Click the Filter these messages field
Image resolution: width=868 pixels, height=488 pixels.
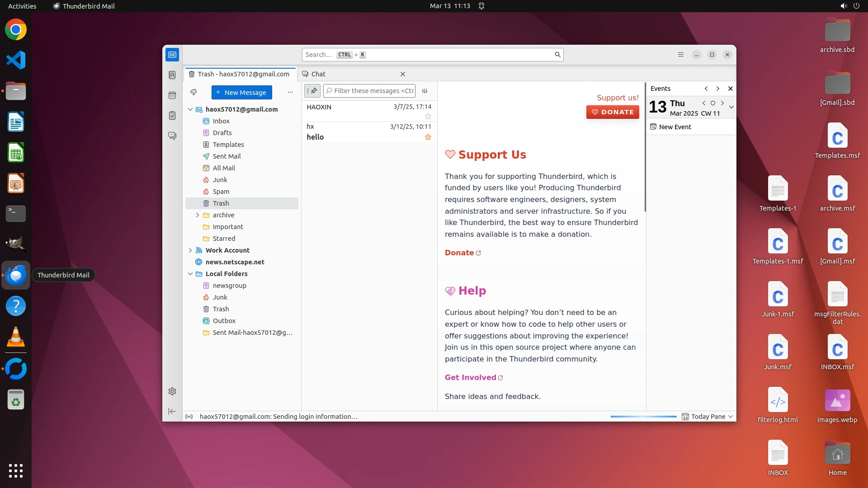[x=373, y=91]
